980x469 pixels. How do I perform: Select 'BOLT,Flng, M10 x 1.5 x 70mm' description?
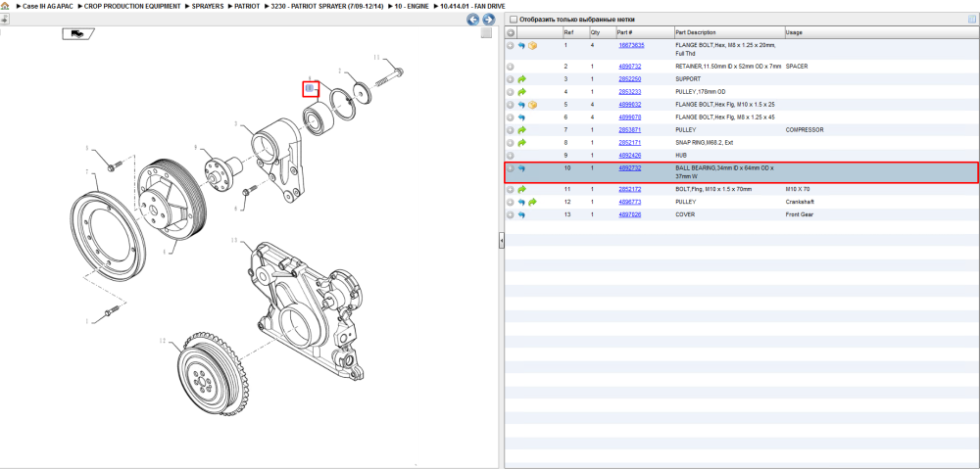pos(713,189)
